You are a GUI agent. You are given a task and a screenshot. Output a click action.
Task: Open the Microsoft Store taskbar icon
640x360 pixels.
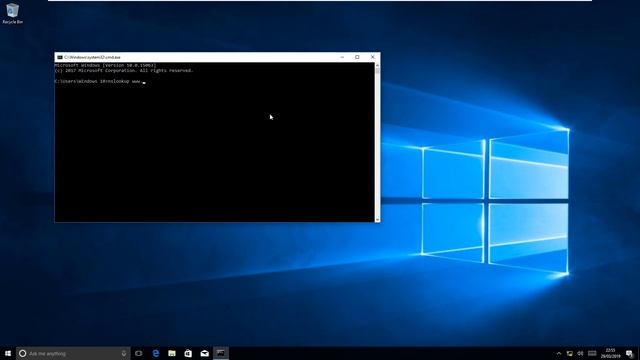click(188, 353)
